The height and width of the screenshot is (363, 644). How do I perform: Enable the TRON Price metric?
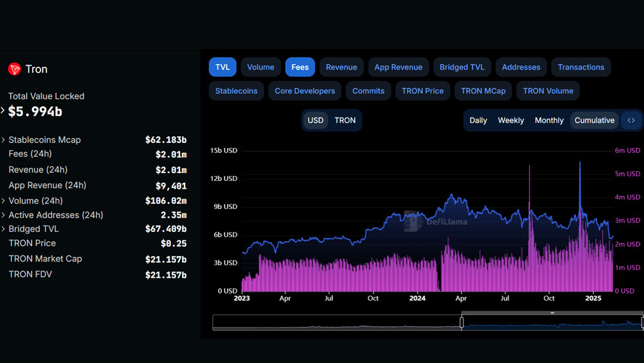coord(422,91)
